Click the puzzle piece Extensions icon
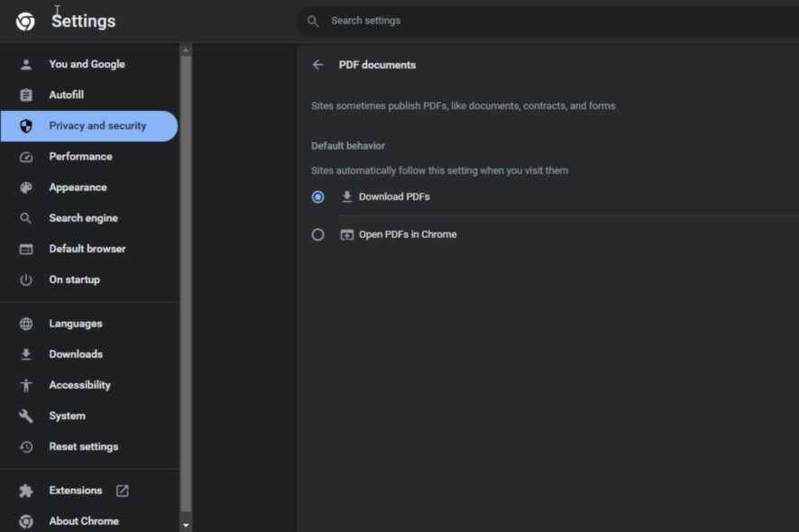 tap(26, 491)
